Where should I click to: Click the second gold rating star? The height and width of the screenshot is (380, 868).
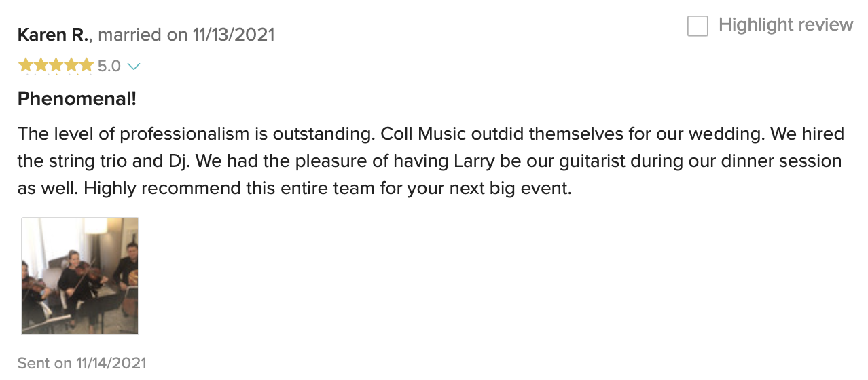(x=41, y=65)
